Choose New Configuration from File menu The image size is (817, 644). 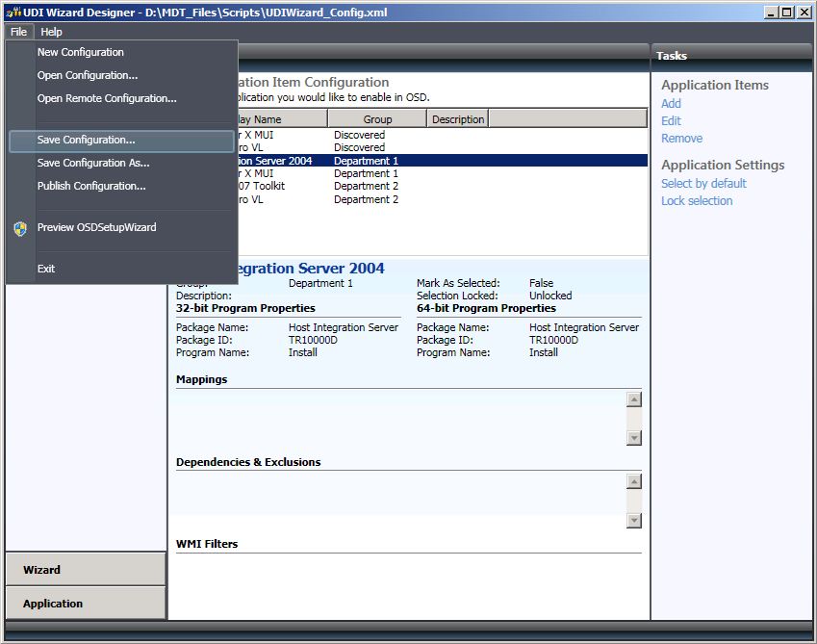pyautogui.click(x=80, y=52)
